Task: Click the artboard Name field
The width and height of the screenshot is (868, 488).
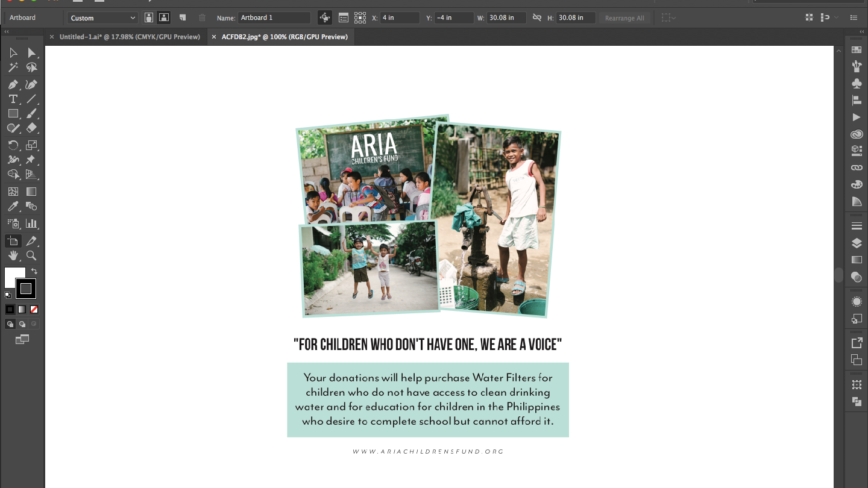Action: (x=274, y=18)
